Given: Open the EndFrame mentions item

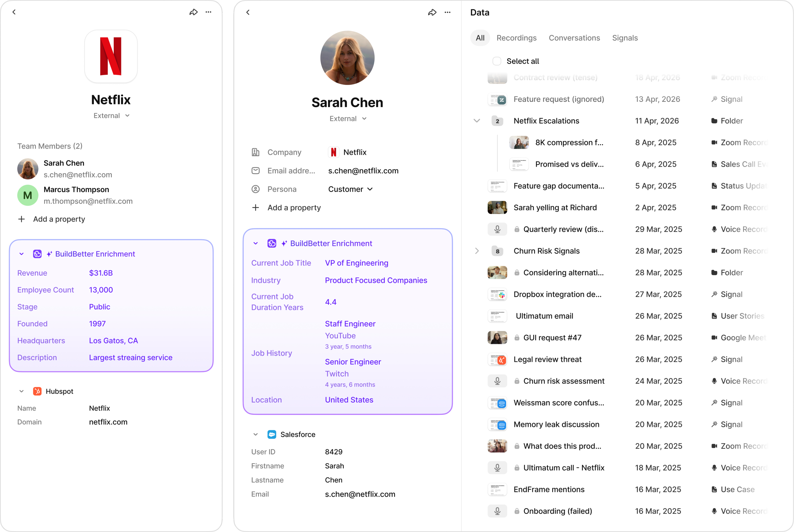Looking at the screenshot, I should tap(549, 490).
